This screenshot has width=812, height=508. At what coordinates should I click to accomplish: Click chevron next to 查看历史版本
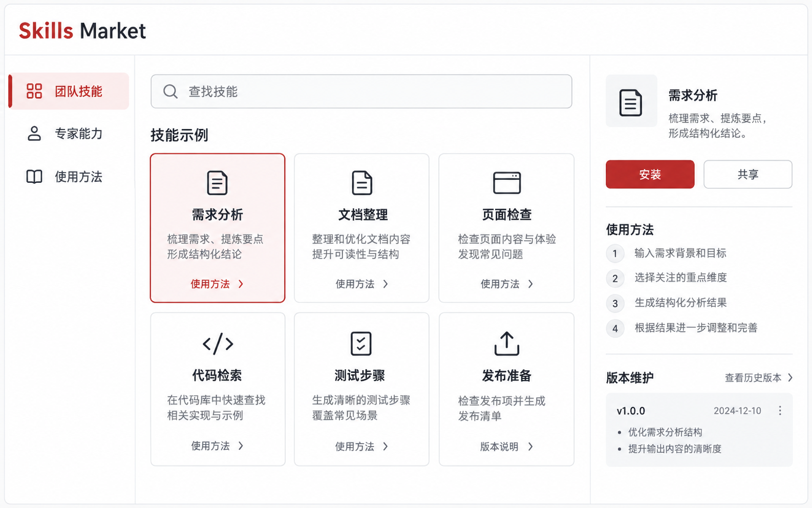(x=790, y=378)
